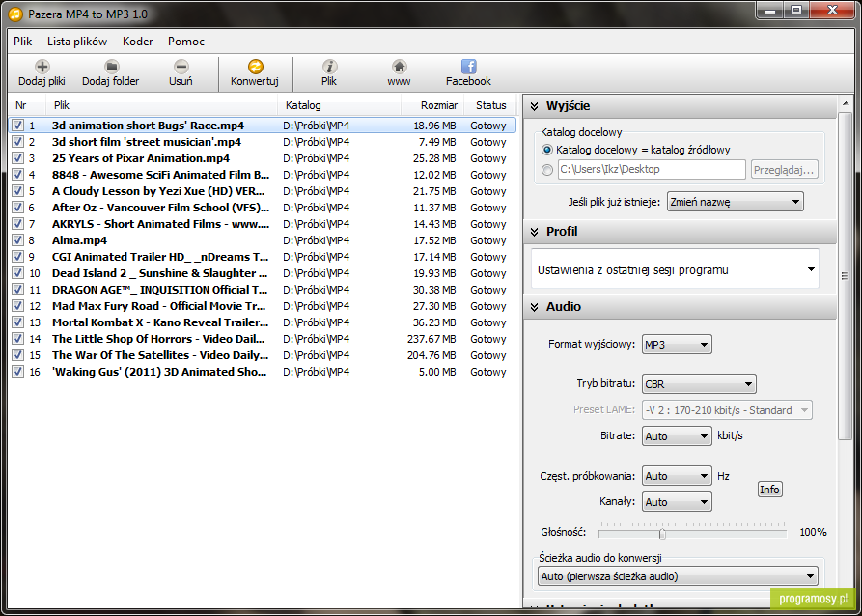Sort by the Plik column header
This screenshot has height=616, width=862.
(x=163, y=105)
